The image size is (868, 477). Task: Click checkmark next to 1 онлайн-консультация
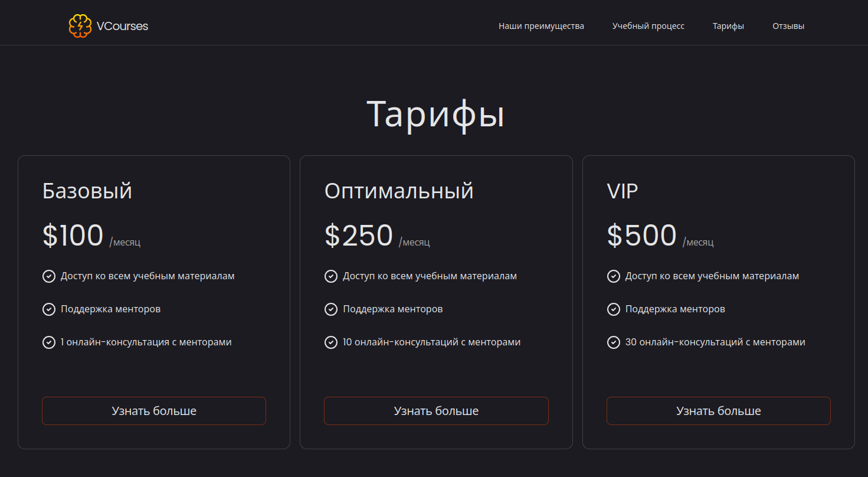tap(49, 342)
